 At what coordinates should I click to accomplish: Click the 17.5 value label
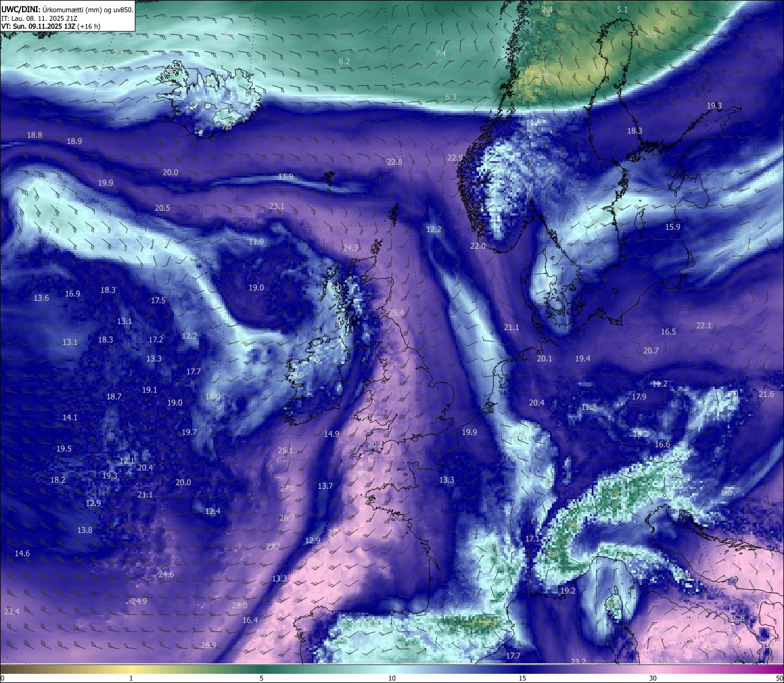point(158,301)
